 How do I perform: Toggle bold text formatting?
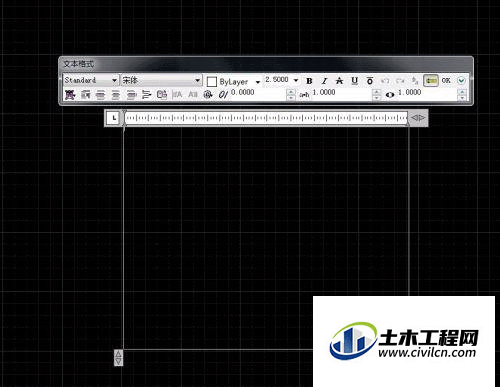[309, 81]
